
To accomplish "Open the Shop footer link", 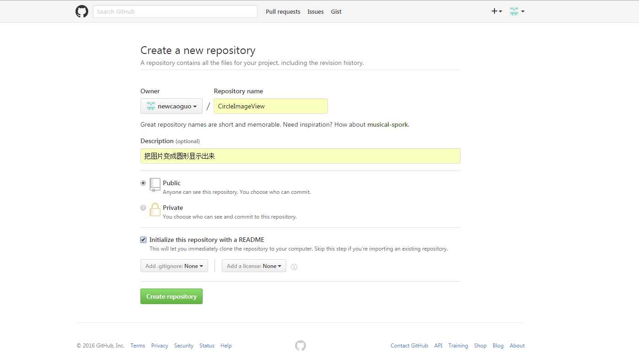I will (480, 346).
